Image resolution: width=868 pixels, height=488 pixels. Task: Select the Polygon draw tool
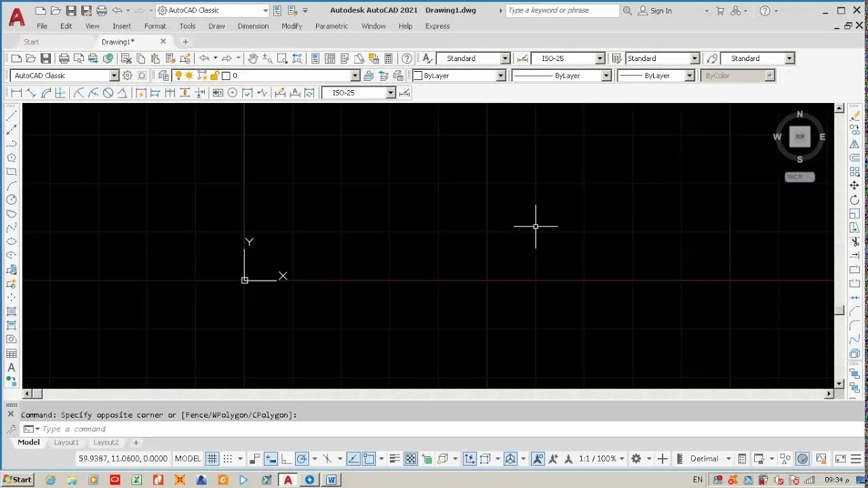pos(12,157)
